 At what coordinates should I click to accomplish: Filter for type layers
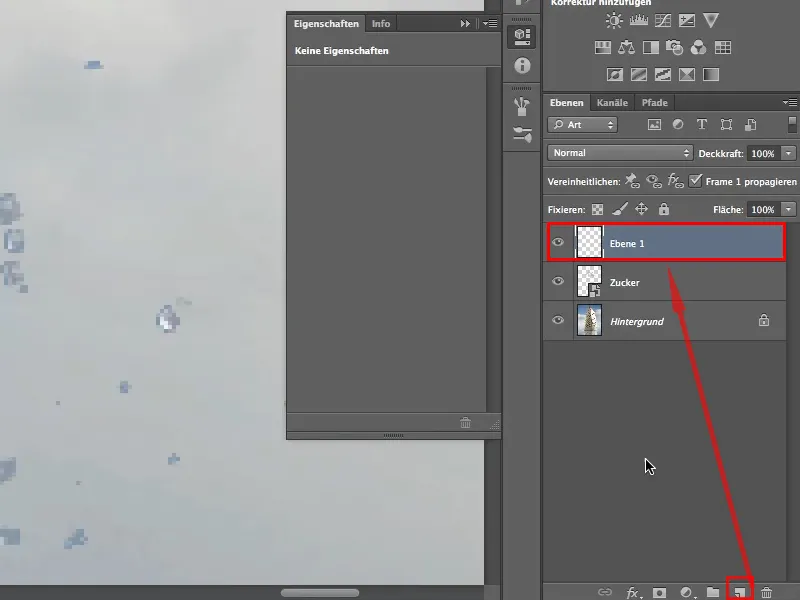pos(702,124)
